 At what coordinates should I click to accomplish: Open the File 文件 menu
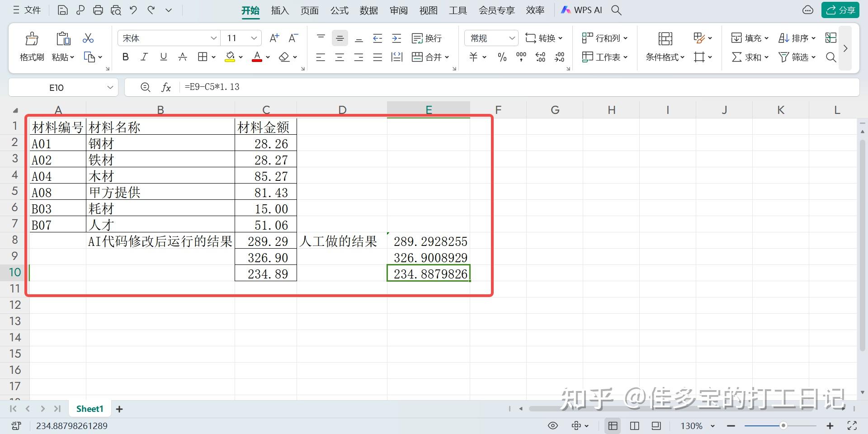27,10
